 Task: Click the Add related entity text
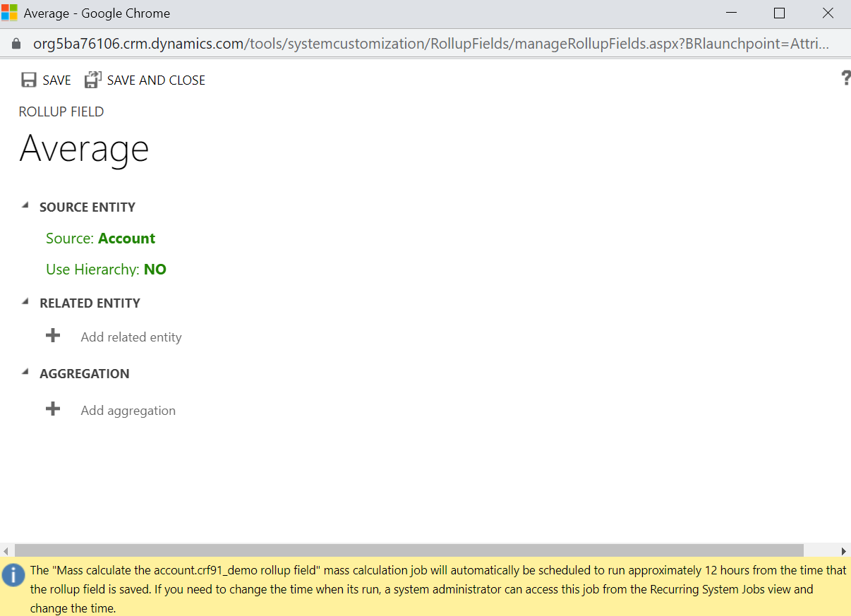pos(131,337)
